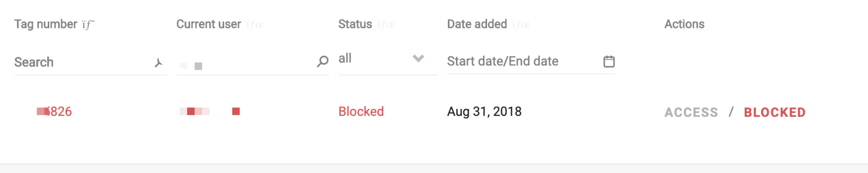Expand the Status filter chevron arrow
This screenshot has height=173, width=868.
point(418,58)
